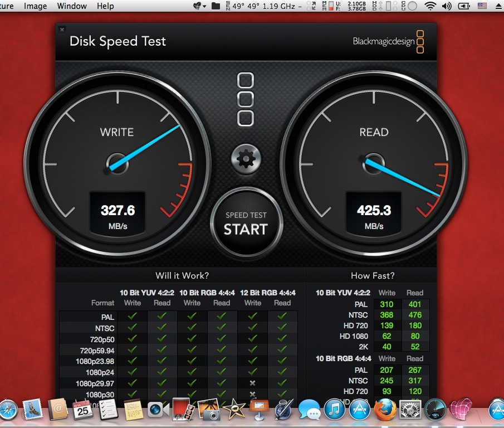Click the 'Will it Work?' panel heading
The height and width of the screenshot is (428, 504).
(x=182, y=275)
